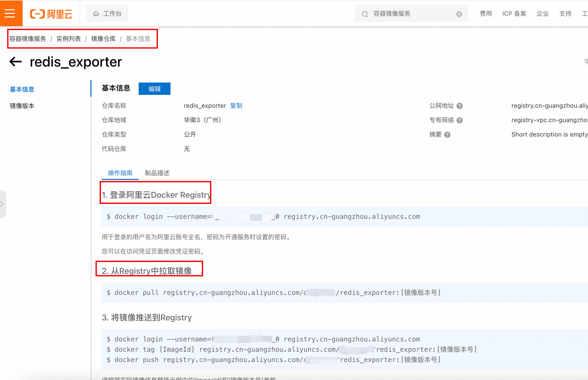
Task: Select 基本信息 in the left sidebar
Action: 22,89
